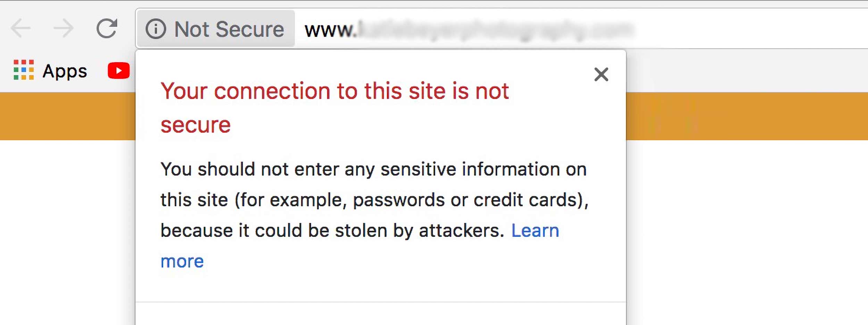Viewport: 868px width, 325px height.
Task: Click the red connection not secure heading
Action: click(x=334, y=108)
